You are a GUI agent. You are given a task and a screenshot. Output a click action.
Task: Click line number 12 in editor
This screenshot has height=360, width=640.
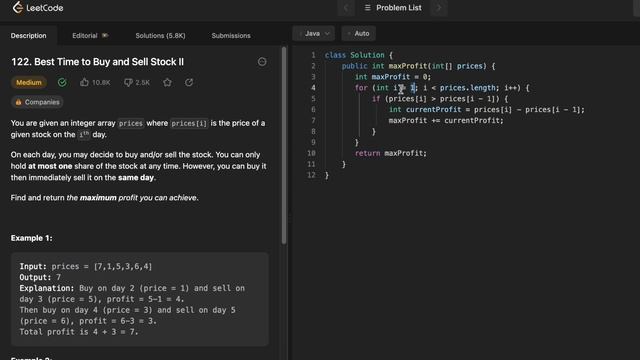click(x=311, y=175)
